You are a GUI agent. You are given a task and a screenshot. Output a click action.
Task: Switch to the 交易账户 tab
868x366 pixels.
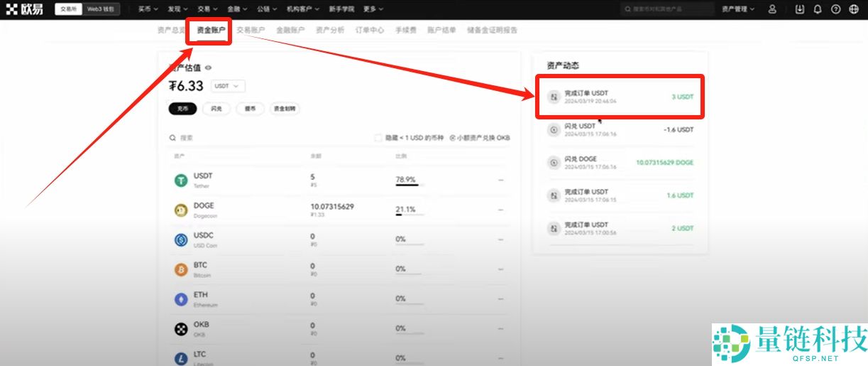pyautogui.click(x=251, y=31)
